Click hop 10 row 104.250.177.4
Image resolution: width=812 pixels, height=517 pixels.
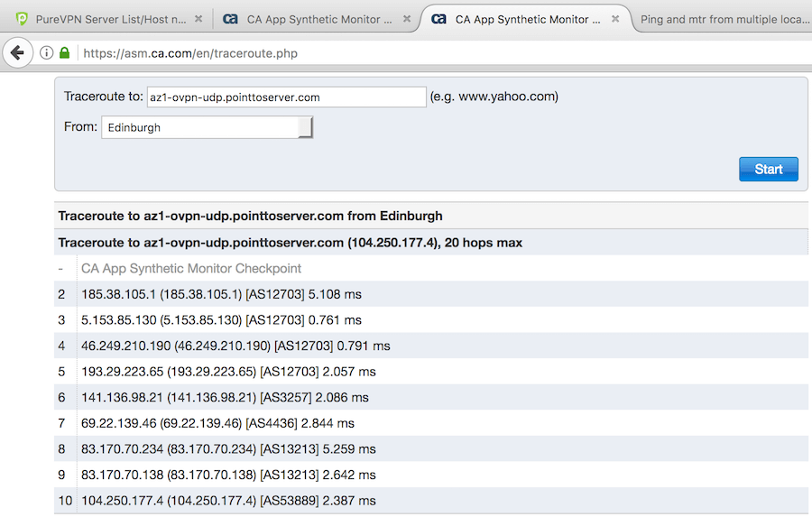click(x=431, y=501)
